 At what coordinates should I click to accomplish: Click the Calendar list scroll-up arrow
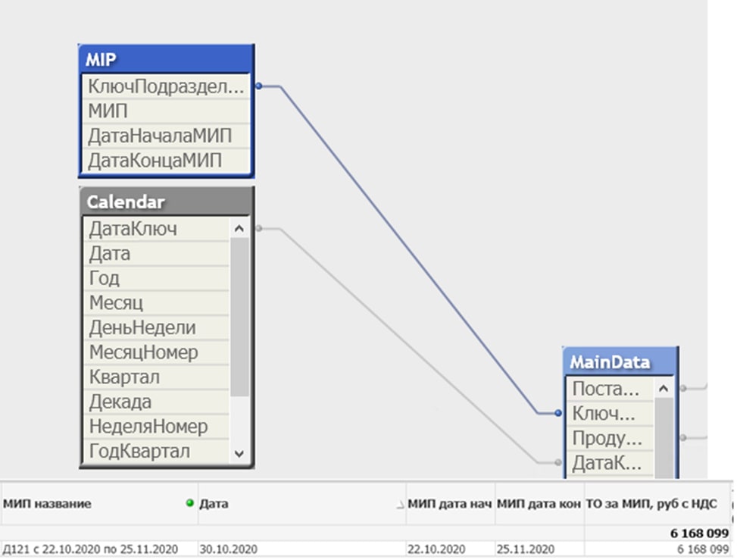239,229
